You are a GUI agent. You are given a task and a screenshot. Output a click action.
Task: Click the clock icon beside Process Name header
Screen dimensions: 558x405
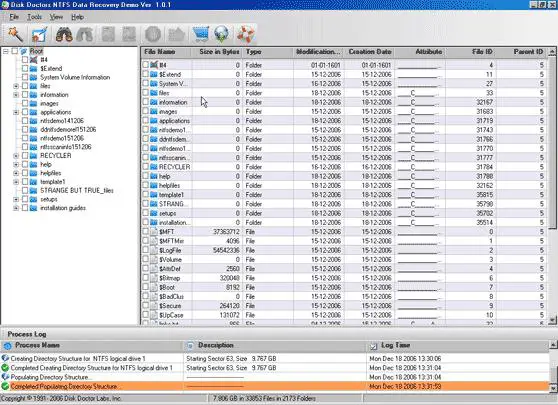(x=7, y=345)
